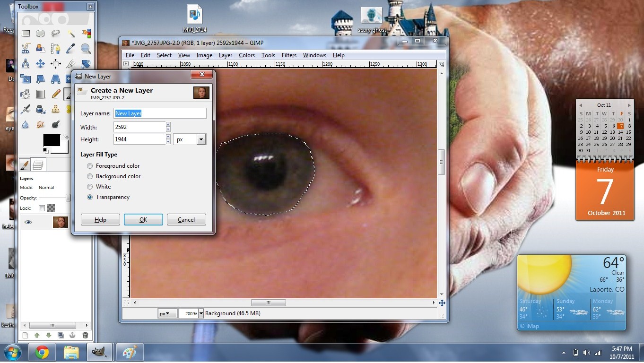Select the Ink tool
The image size is (644, 363).
point(41,109)
